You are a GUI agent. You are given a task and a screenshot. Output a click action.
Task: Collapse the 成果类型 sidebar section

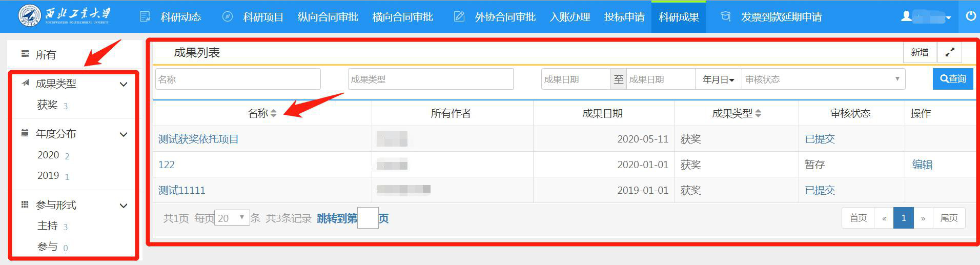tap(124, 84)
